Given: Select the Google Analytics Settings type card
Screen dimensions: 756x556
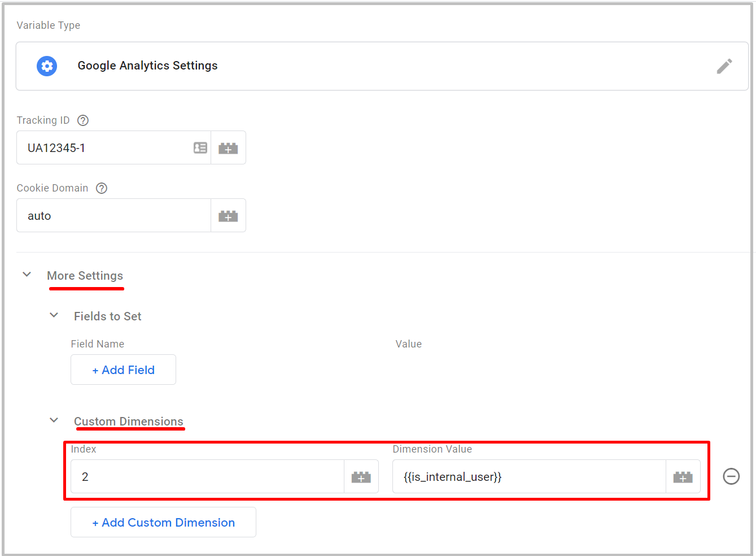Looking at the screenshot, I should [x=382, y=66].
